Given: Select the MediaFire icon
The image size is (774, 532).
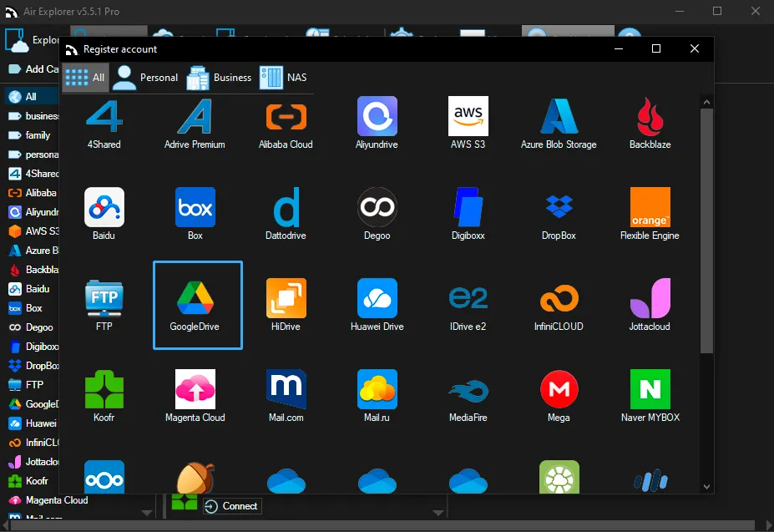Looking at the screenshot, I should pyautogui.click(x=468, y=389).
